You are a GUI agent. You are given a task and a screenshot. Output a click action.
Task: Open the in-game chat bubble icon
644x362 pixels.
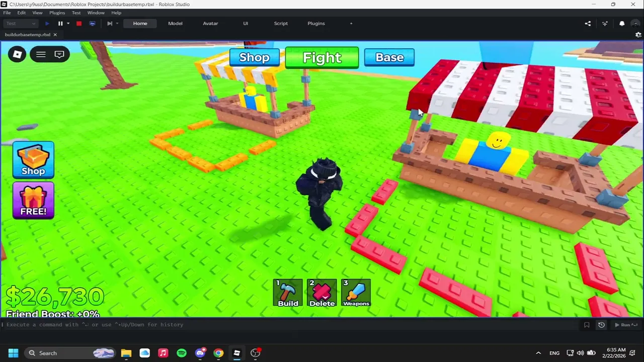pos(59,54)
